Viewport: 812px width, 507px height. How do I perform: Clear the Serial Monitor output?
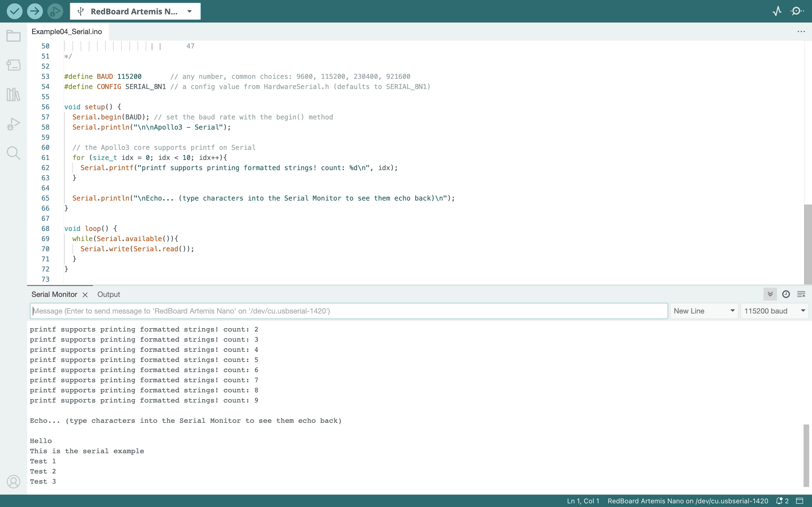(801, 294)
